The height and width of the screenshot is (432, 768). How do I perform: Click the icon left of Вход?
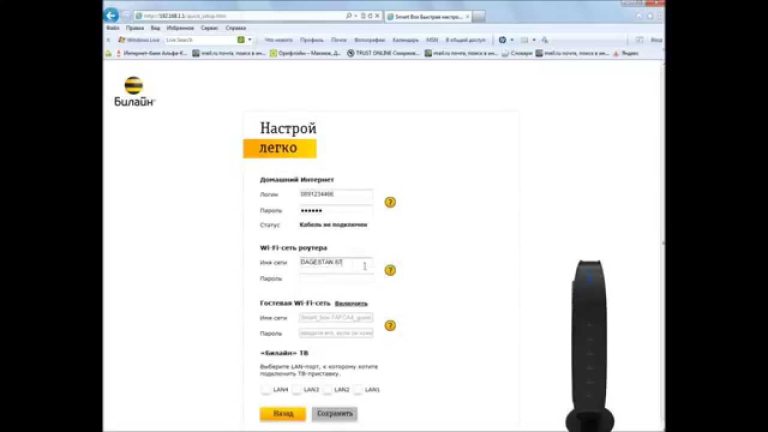639,40
